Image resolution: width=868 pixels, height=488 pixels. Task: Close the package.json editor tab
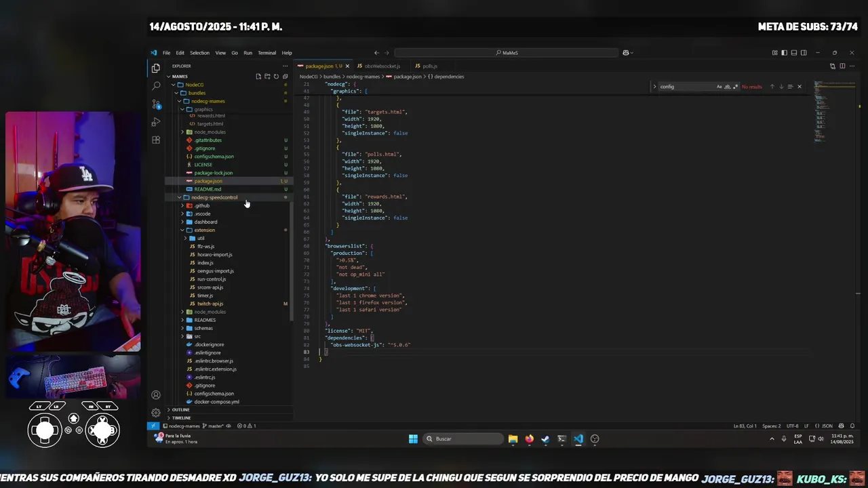tap(348, 66)
